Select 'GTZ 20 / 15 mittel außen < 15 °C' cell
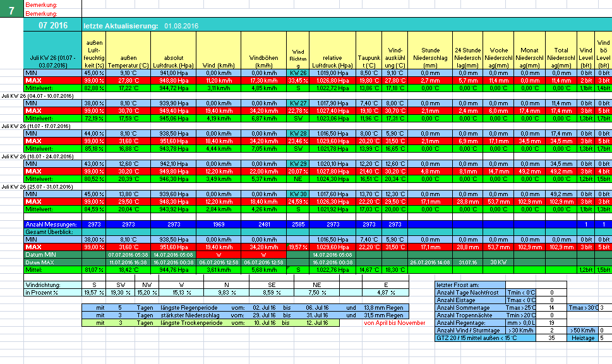 (x=486, y=338)
